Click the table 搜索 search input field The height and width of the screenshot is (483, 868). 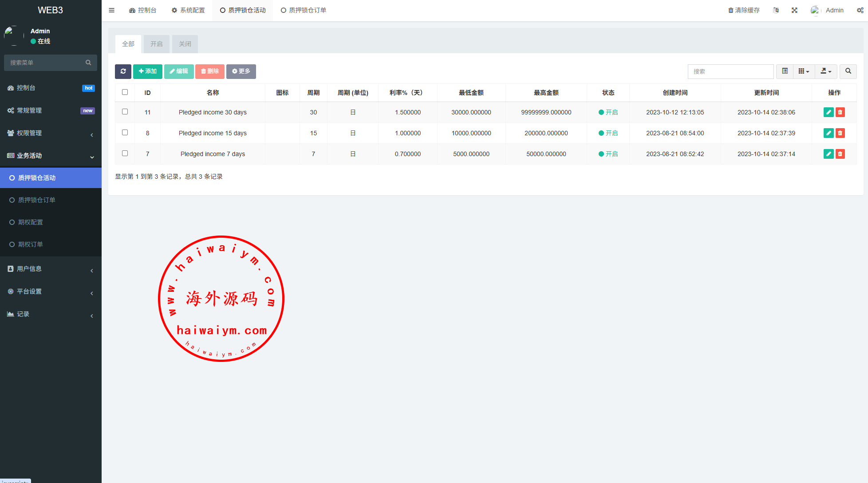[x=730, y=71]
